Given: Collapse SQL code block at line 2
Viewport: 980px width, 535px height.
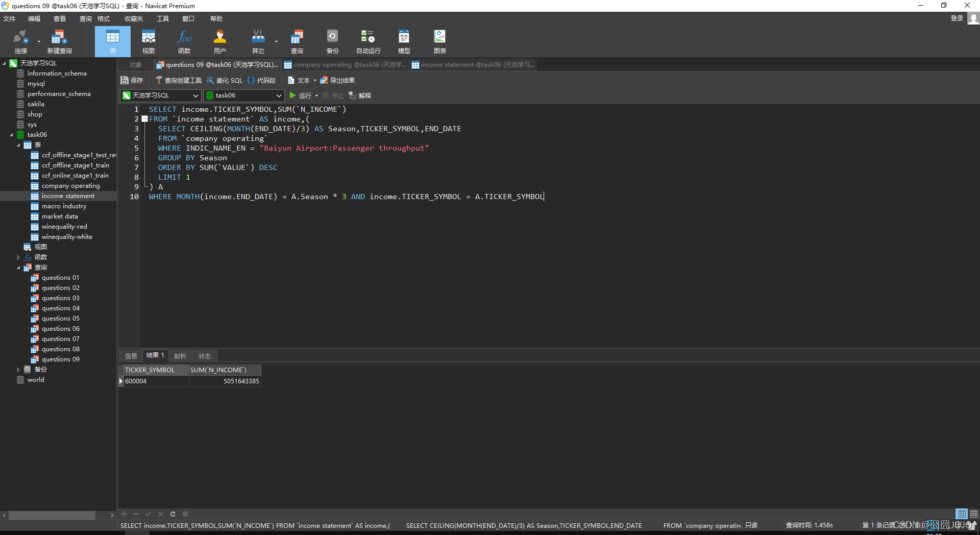Looking at the screenshot, I should tap(145, 119).
